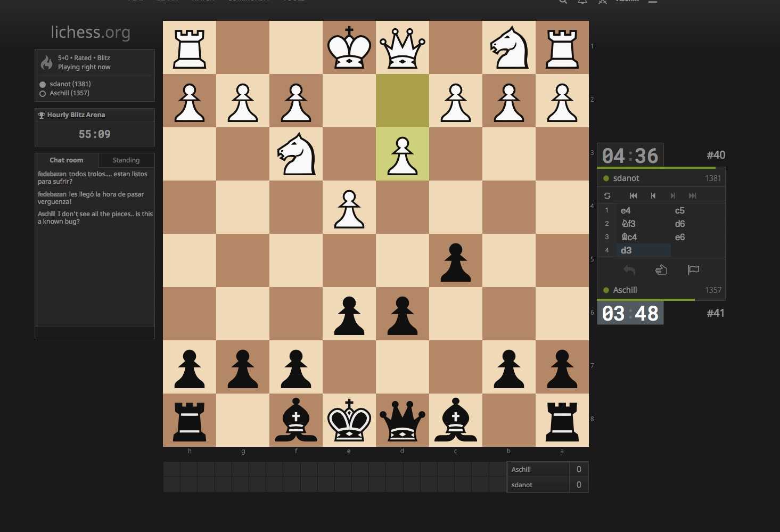Select the black pawn on b7
Viewport: 780px width, 532px height.
(x=509, y=367)
